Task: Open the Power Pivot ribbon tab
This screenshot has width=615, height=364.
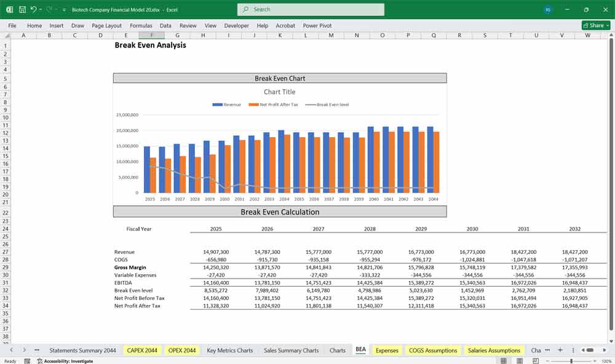Action: (x=317, y=26)
